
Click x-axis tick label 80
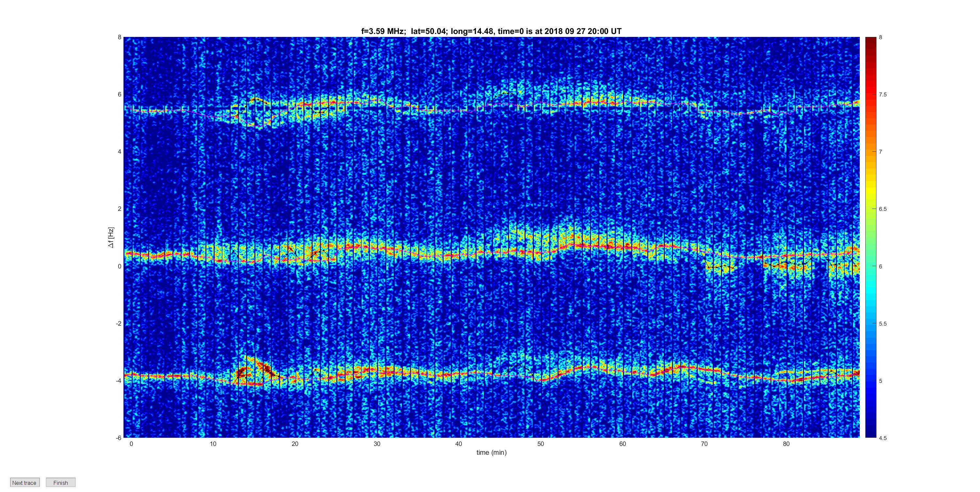click(786, 444)
